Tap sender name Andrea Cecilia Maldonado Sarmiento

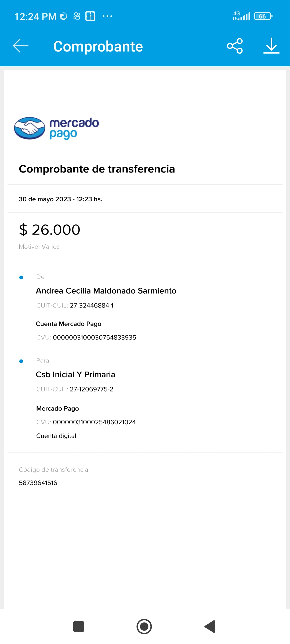[x=106, y=291]
